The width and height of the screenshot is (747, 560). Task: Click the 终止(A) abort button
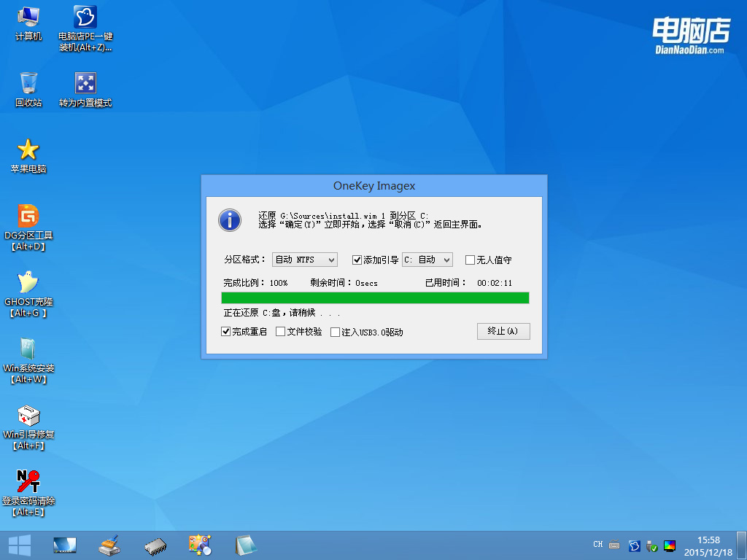tap(503, 331)
